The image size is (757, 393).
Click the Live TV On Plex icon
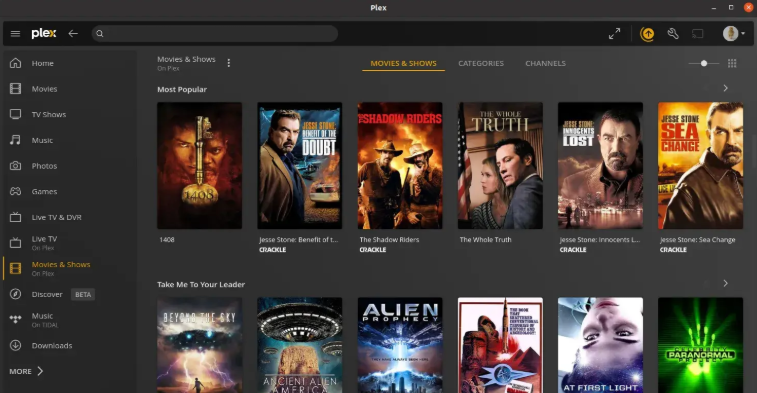(15, 242)
